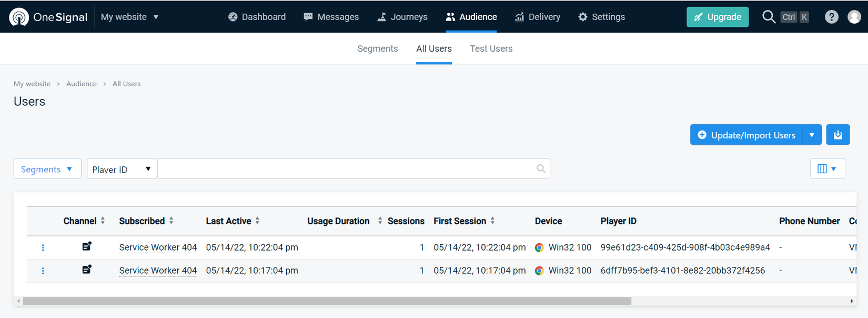Screen dimensions: 868x318
Task: Click the export users download icon button
Action: coord(838,135)
